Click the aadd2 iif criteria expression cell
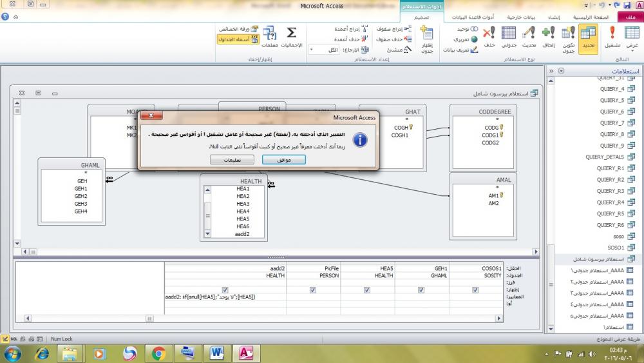644x363 pixels. tap(225, 297)
